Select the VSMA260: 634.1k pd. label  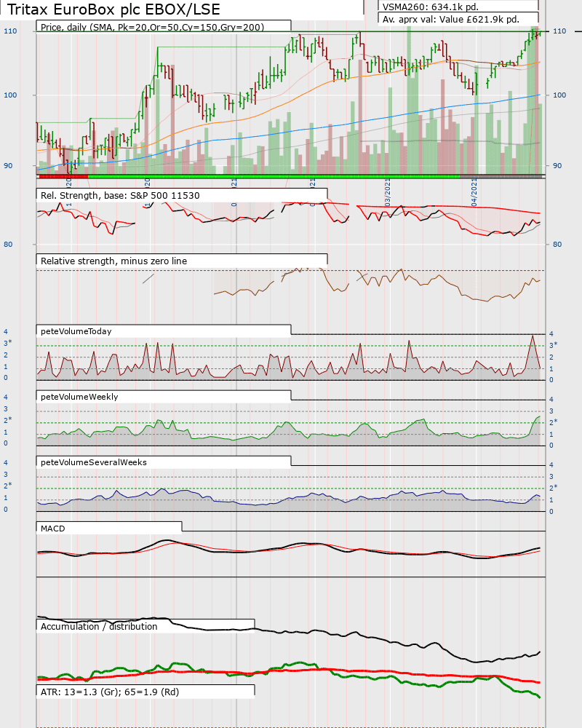click(430, 7)
